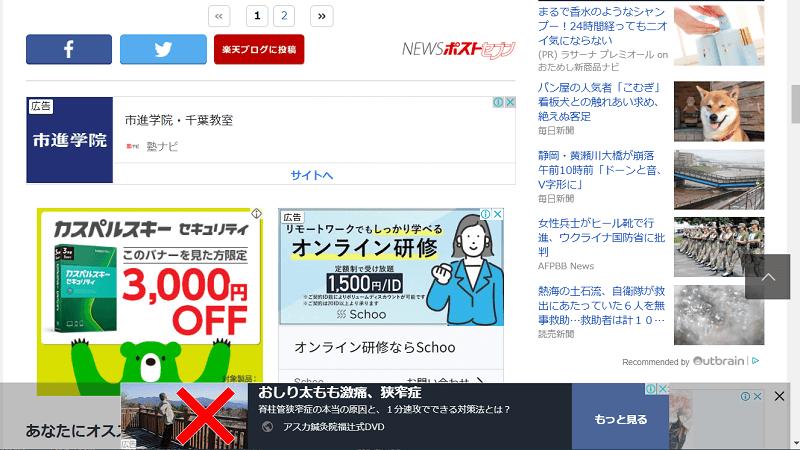Click the scroll-to-top arrow button
The height and width of the screenshot is (450, 800).
pyautogui.click(x=767, y=277)
